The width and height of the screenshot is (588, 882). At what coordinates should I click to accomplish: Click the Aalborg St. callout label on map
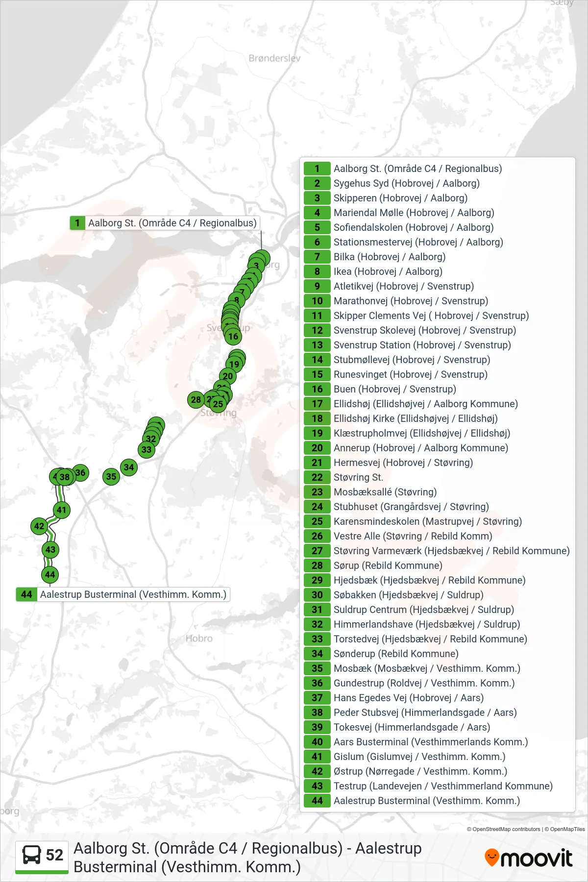165,223
